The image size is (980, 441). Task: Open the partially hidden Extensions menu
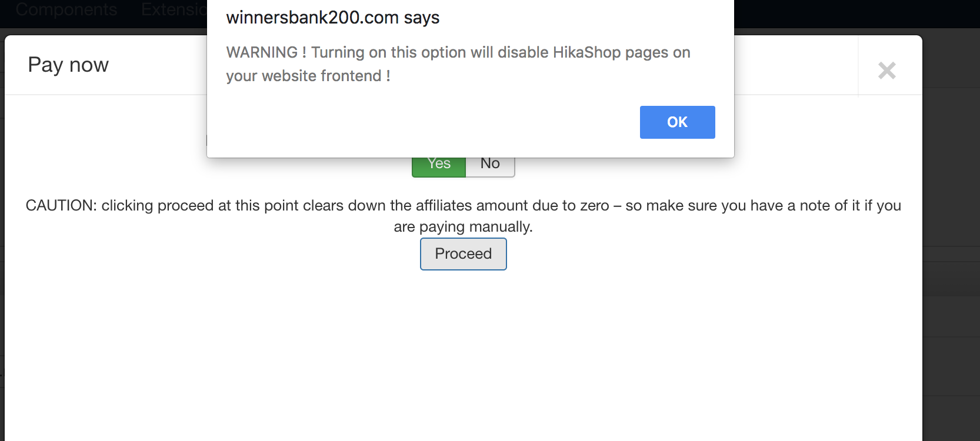pos(174,10)
